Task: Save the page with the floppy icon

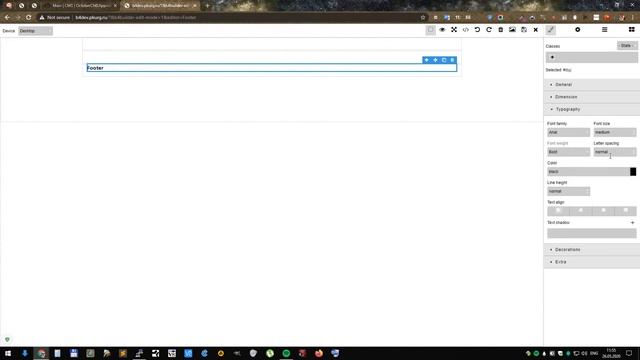Action: [x=524, y=30]
